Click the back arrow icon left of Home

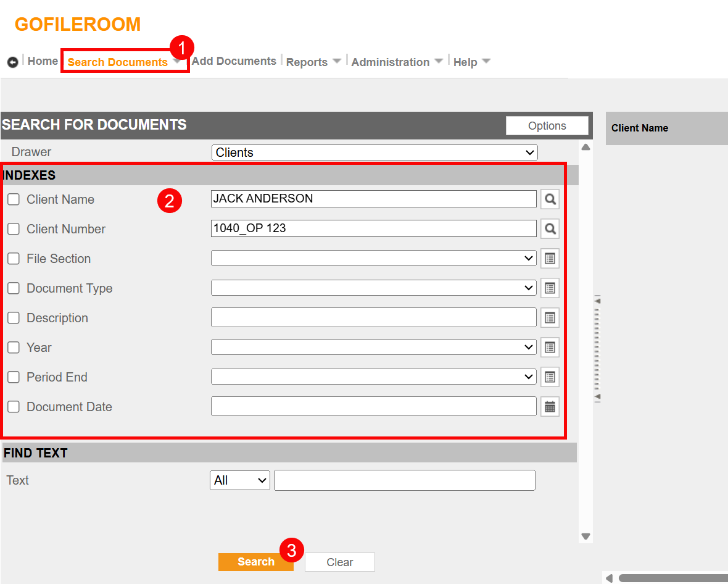click(x=12, y=62)
